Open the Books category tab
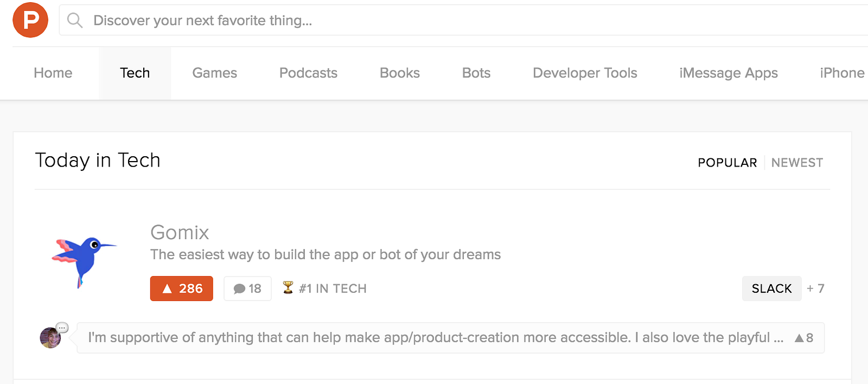The width and height of the screenshot is (868, 384). tap(400, 73)
